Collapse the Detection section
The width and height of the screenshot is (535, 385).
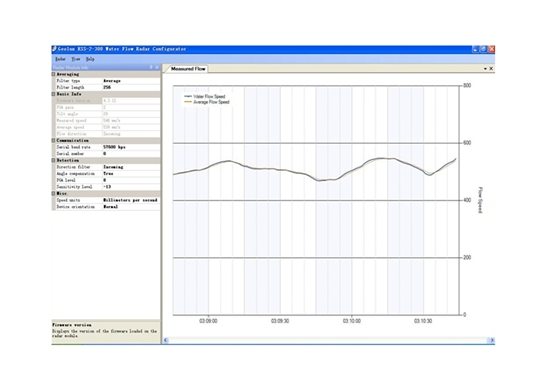point(54,160)
